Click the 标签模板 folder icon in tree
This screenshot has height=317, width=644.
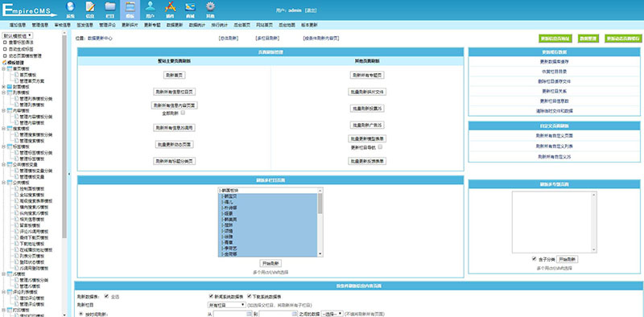(x=10, y=146)
